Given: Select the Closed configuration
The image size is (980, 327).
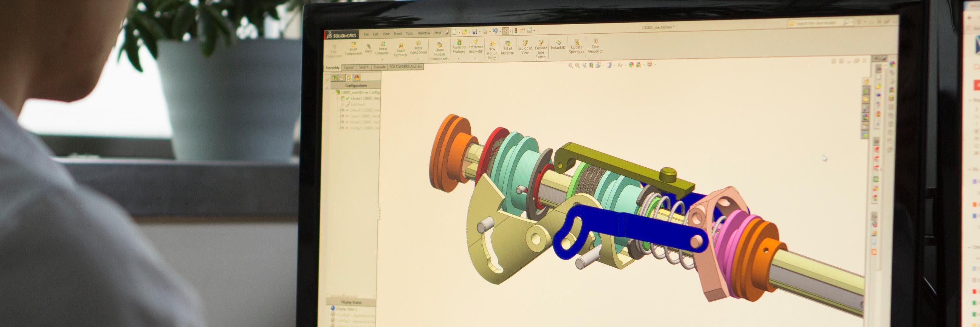Looking at the screenshot, I should tap(361, 98).
